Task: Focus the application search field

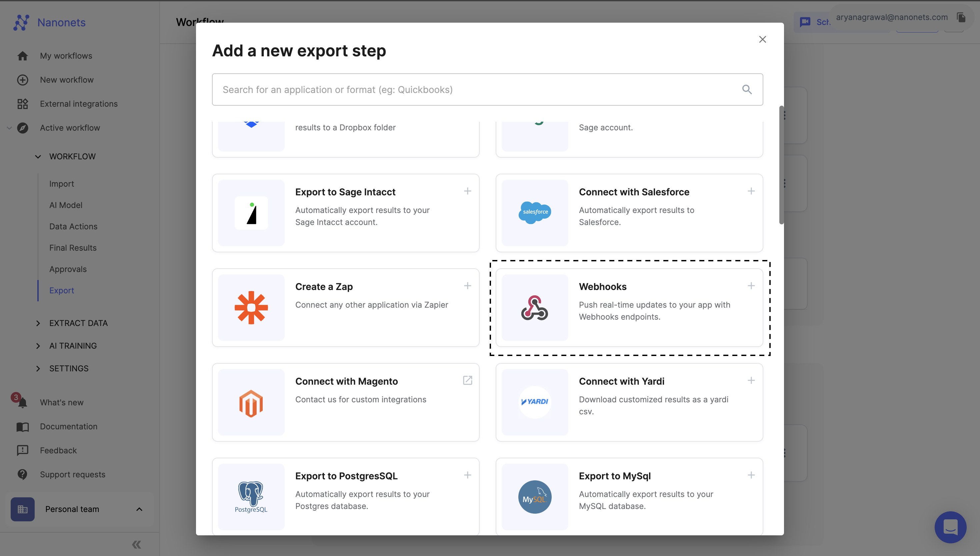Action: (488, 90)
